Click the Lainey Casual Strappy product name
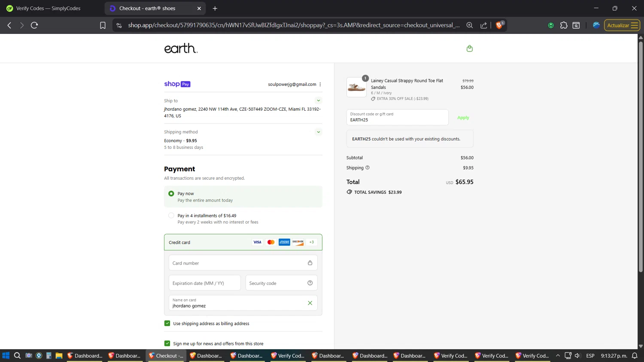The height and width of the screenshot is (362, 644). click(407, 84)
